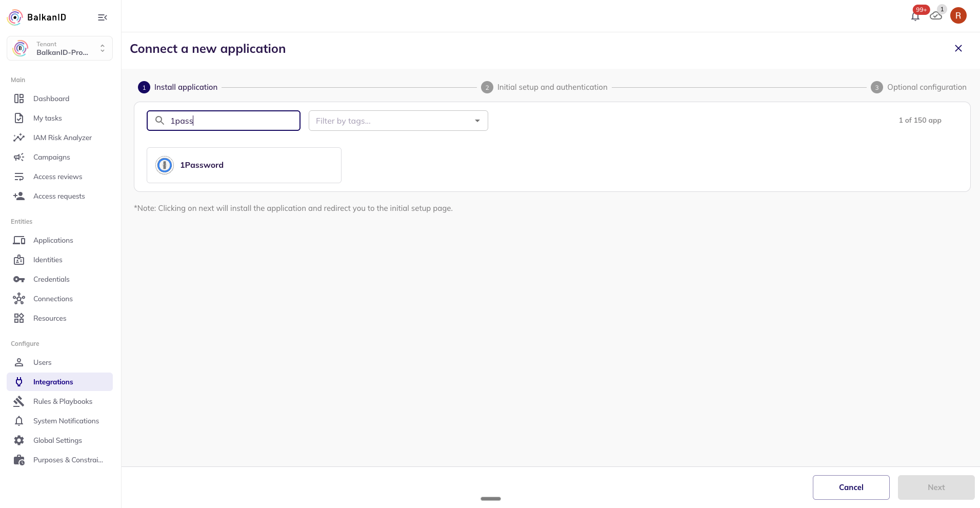Screen dimensions: 980x508
Task: Select the Integrations menu item
Action: [x=53, y=382]
